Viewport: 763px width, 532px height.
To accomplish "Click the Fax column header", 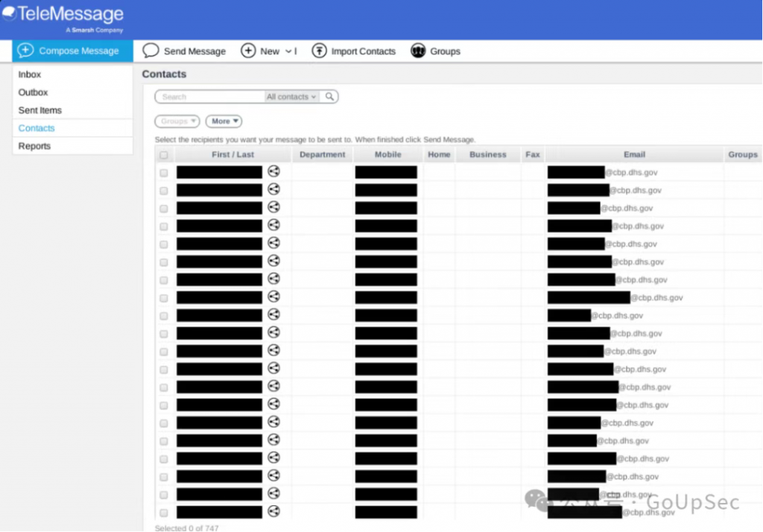I will click(533, 154).
